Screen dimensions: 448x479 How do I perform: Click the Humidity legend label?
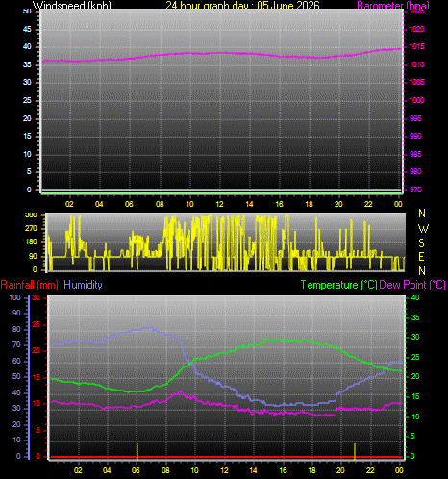point(83,285)
